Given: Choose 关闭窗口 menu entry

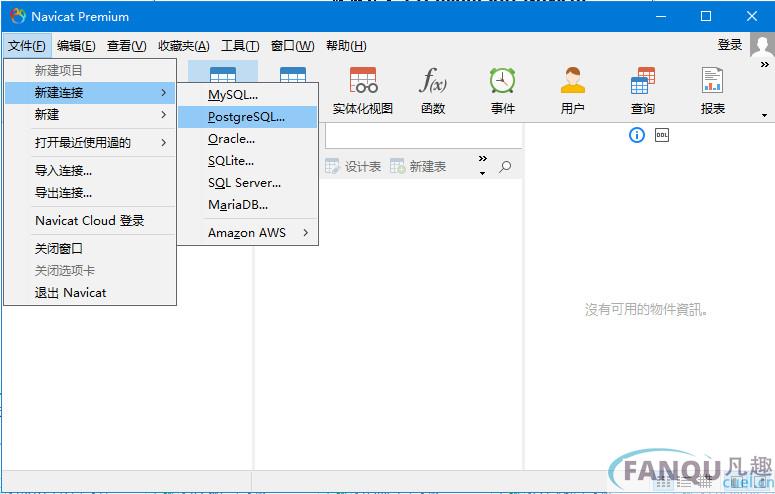Looking at the screenshot, I should [90, 249].
